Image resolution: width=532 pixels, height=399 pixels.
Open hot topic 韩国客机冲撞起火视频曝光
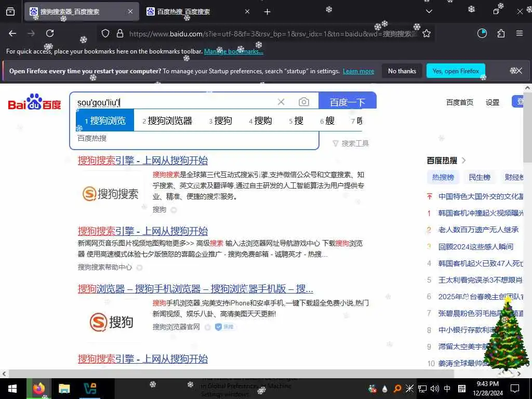point(481,213)
